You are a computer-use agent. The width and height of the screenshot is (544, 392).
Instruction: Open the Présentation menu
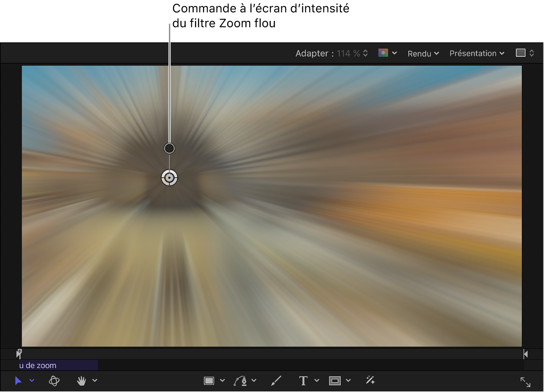476,53
